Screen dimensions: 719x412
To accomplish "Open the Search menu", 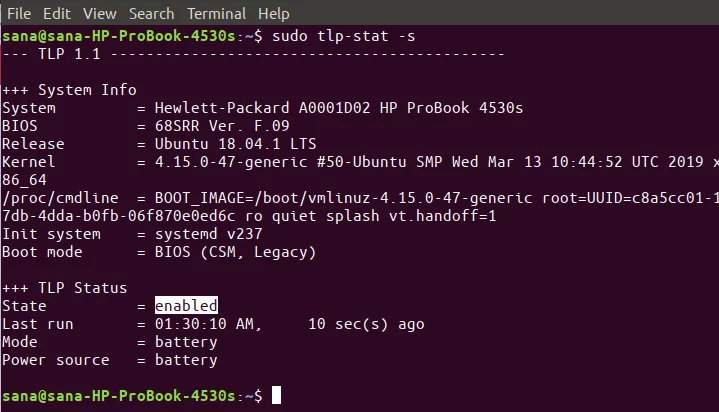I will click(151, 14).
